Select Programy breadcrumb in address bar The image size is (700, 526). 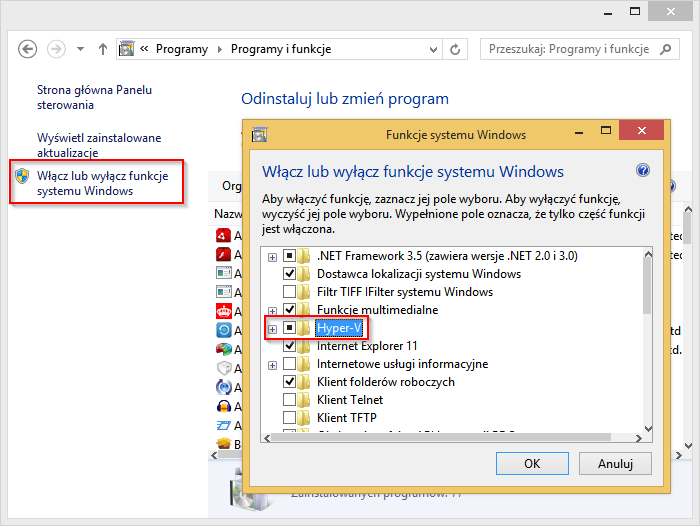pyautogui.click(x=182, y=49)
